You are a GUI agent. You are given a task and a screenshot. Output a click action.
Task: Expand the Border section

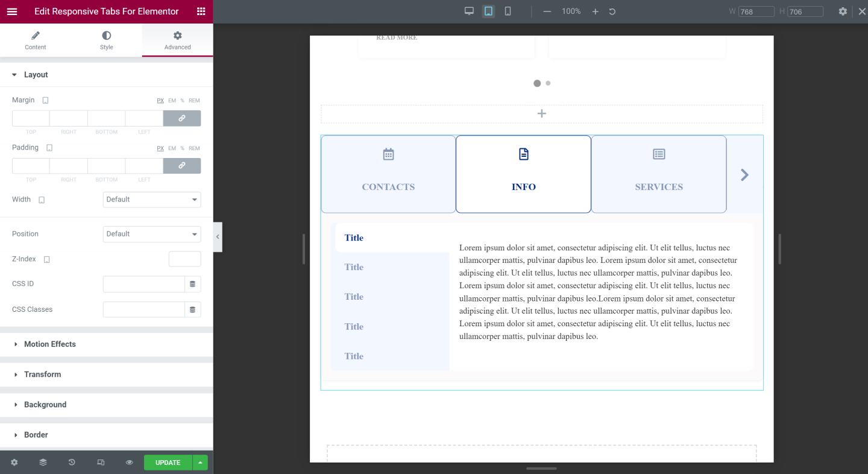(x=106, y=435)
